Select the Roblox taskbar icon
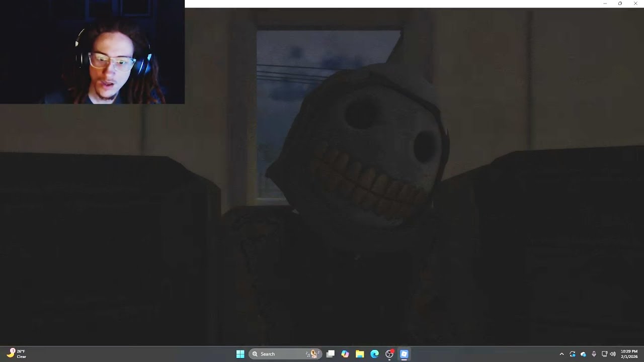Image resolution: width=644 pixels, height=362 pixels. 404,354
